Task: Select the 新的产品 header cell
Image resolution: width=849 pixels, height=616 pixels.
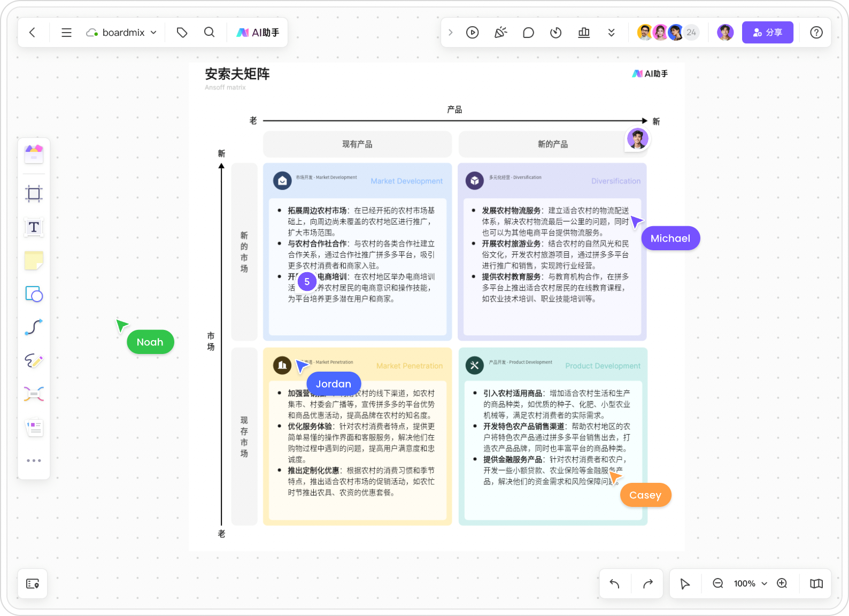Action: click(x=553, y=144)
